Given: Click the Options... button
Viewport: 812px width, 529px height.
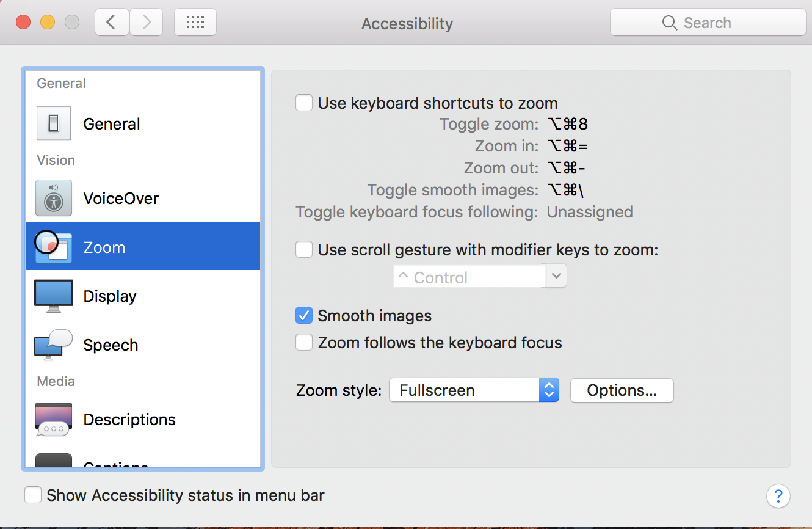Looking at the screenshot, I should [622, 390].
